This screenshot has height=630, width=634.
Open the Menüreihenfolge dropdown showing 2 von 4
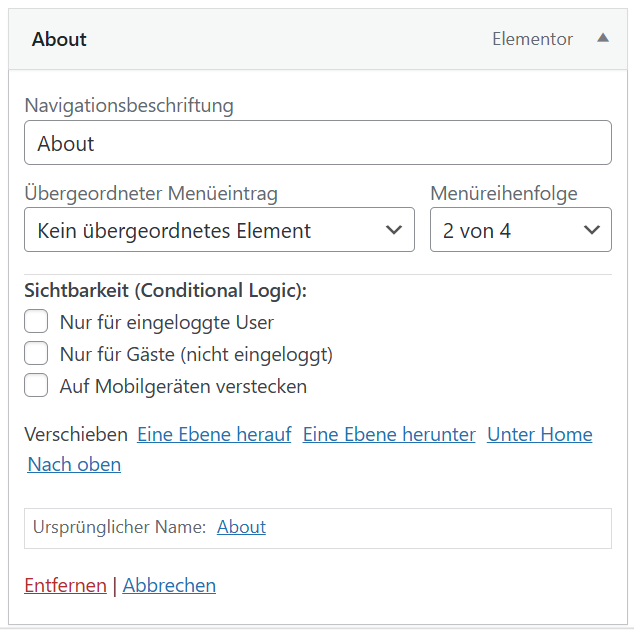pyautogui.click(x=520, y=230)
